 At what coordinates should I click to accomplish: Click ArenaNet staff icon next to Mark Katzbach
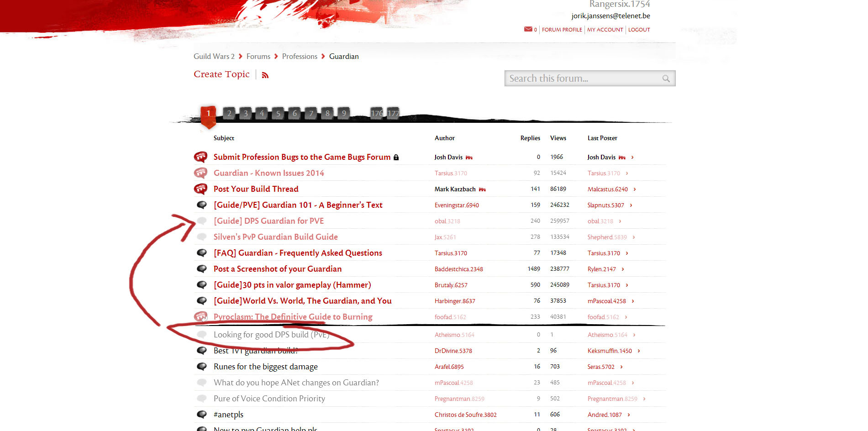(482, 189)
